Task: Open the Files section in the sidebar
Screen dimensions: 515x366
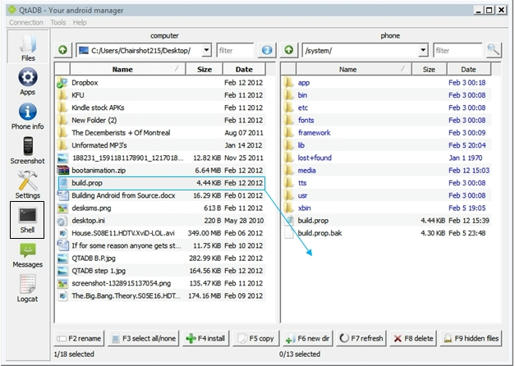Action: [x=28, y=47]
